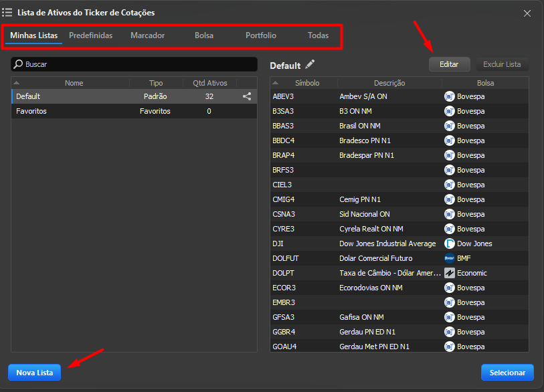Switch to the Predefinidas tab
The width and height of the screenshot is (544, 392).
pyautogui.click(x=90, y=35)
